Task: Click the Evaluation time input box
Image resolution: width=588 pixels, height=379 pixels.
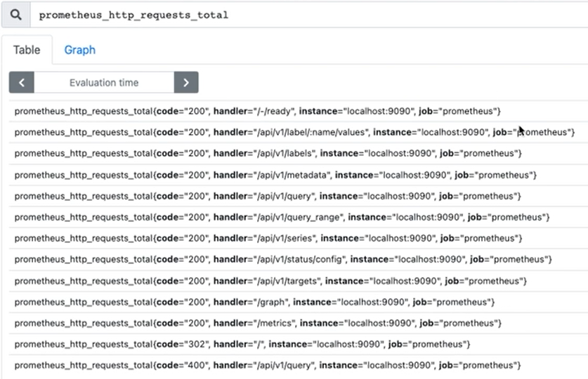Action: pos(104,82)
